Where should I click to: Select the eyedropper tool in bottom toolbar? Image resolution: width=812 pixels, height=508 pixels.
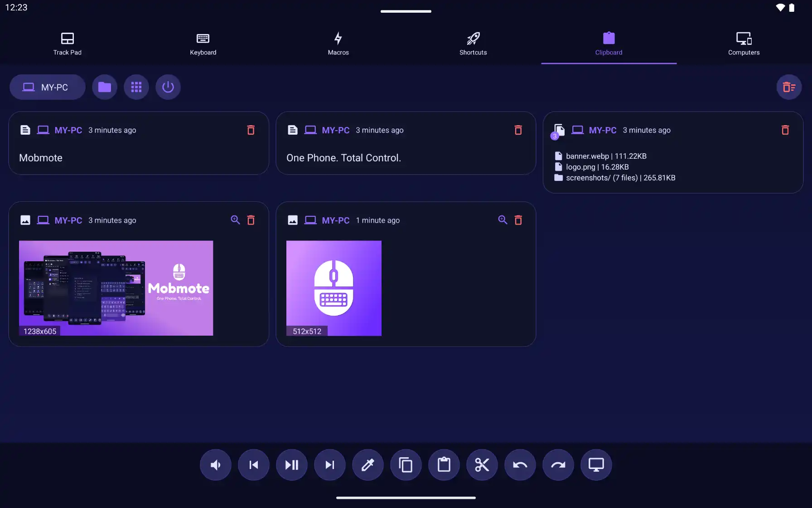coord(367,465)
